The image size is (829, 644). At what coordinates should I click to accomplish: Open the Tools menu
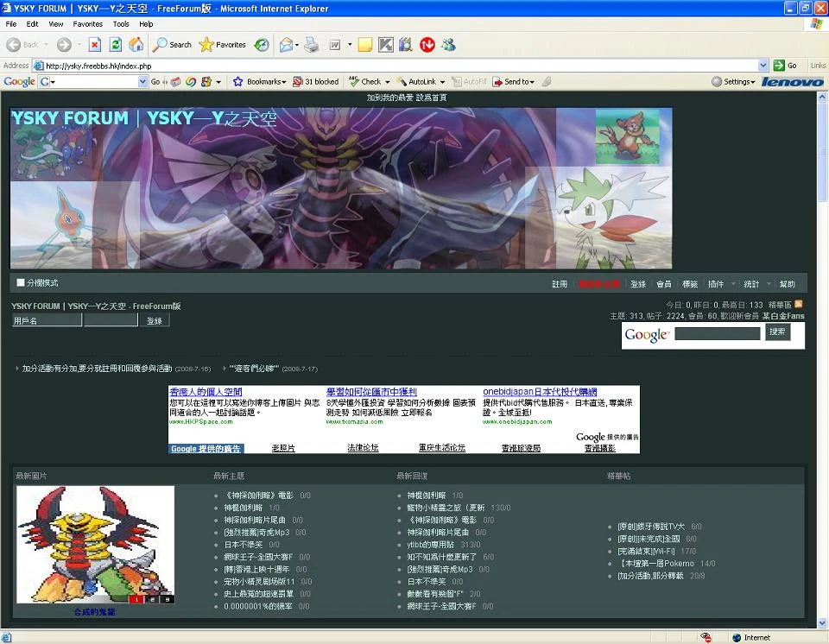click(121, 24)
